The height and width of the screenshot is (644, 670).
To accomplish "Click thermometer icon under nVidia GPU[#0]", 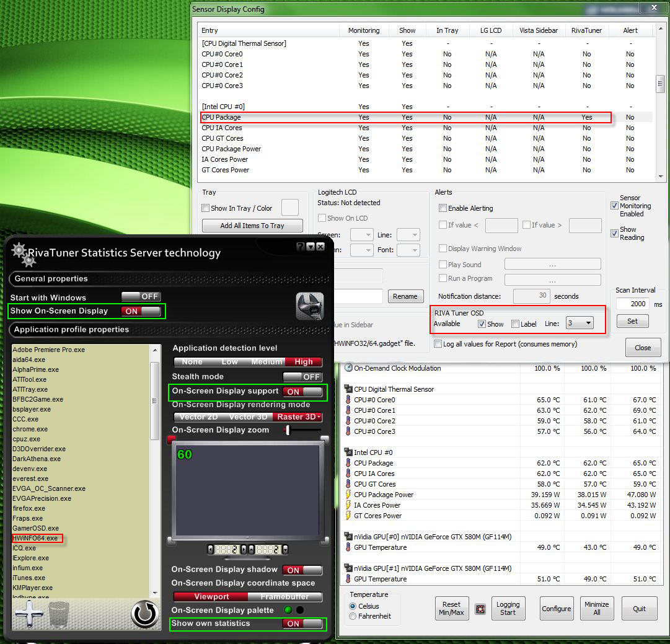I will tap(348, 547).
